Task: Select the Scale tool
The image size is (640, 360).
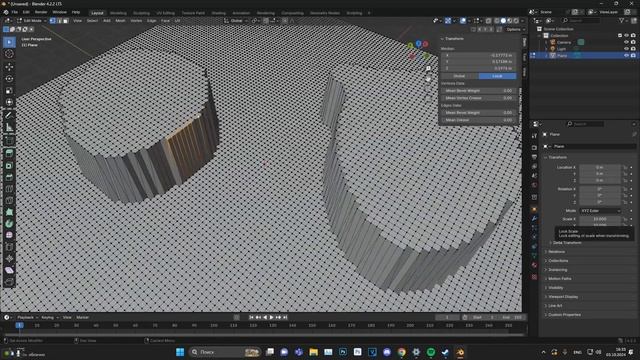Action: 9,90
